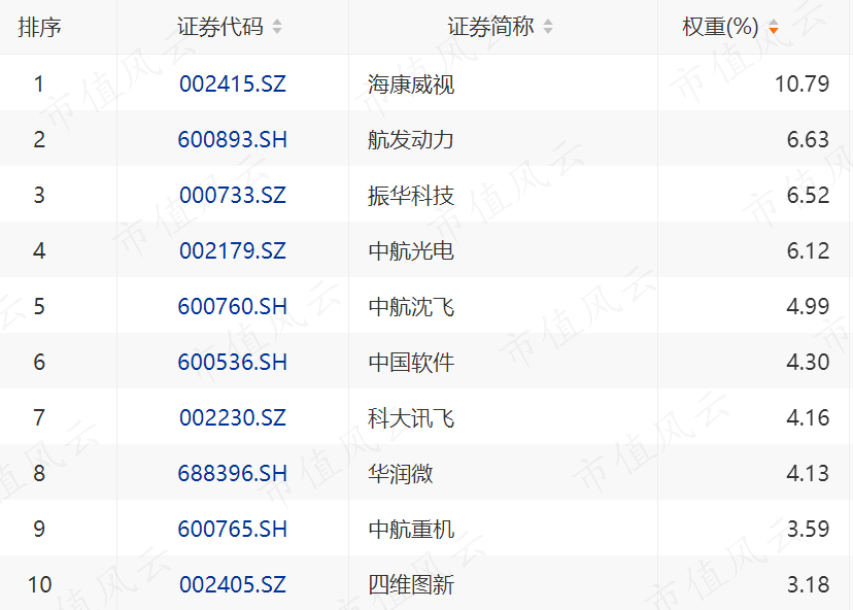Sort by 证券代码 using its sort arrows
The width and height of the screenshot is (853, 610).
tap(277, 27)
